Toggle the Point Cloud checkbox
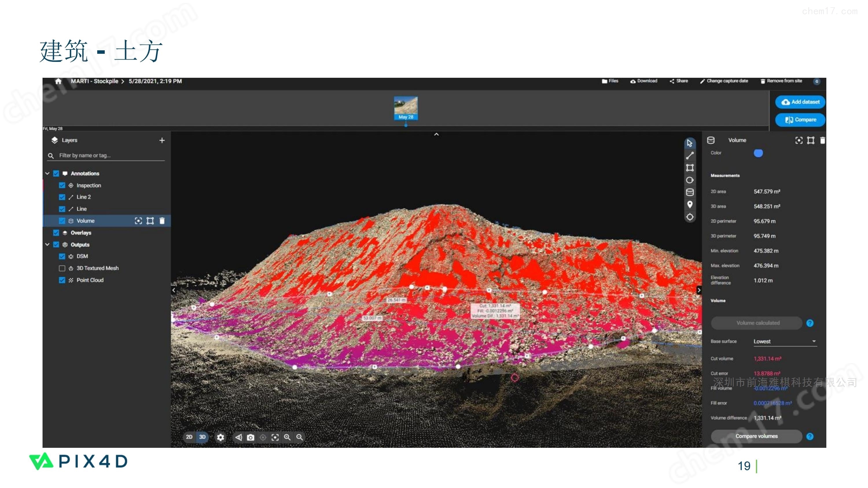The width and height of the screenshot is (868, 488). (x=62, y=280)
